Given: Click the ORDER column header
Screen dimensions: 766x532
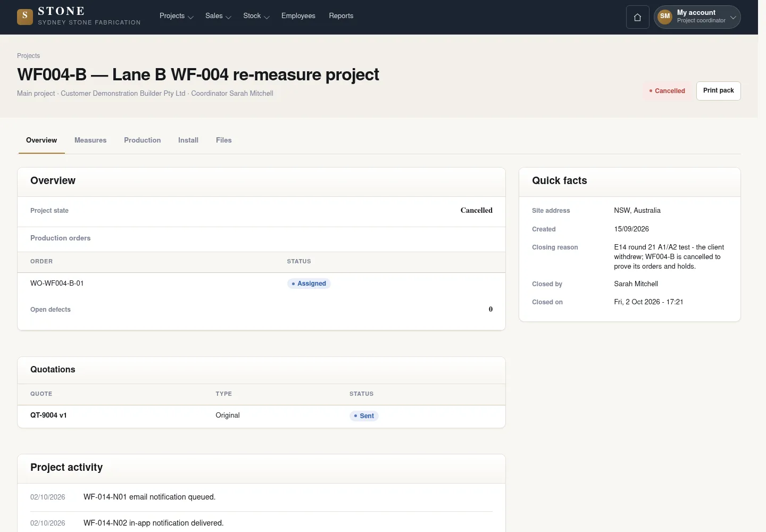Looking at the screenshot, I should click(x=41, y=262).
